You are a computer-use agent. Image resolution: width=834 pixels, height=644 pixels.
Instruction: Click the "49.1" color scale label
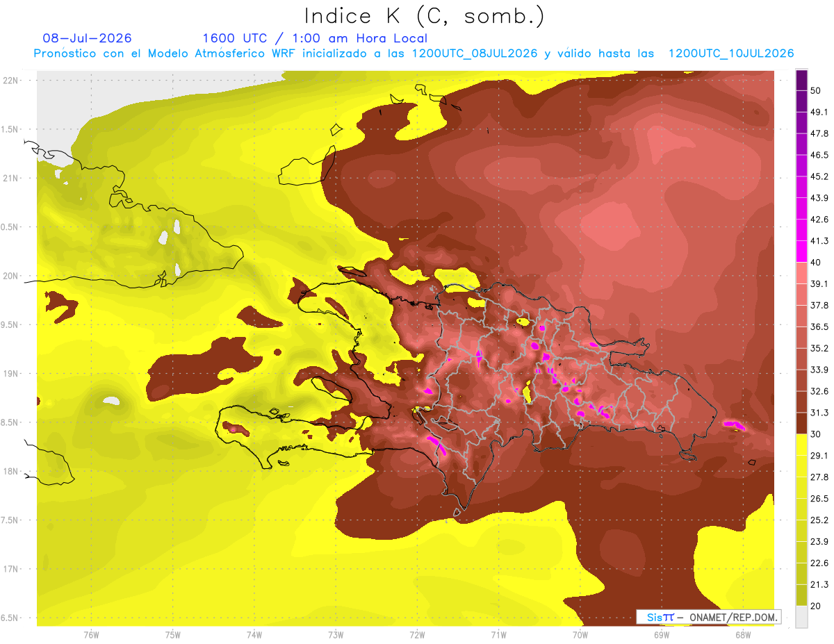(x=819, y=112)
